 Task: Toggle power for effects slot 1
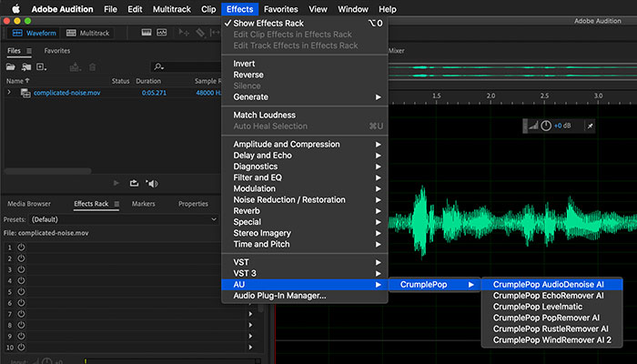[x=21, y=247]
